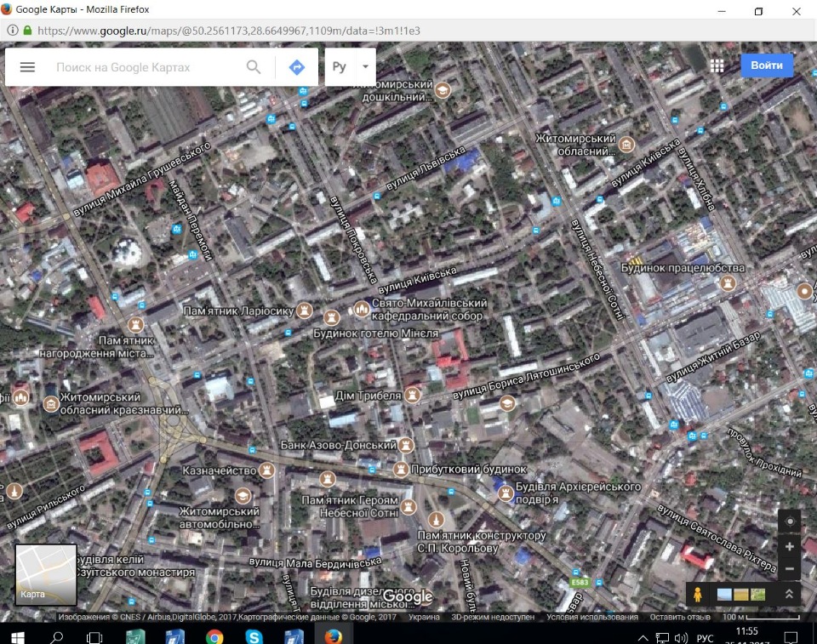Click the first photo thumbnail in imagery strip

[x=724, y=594]
